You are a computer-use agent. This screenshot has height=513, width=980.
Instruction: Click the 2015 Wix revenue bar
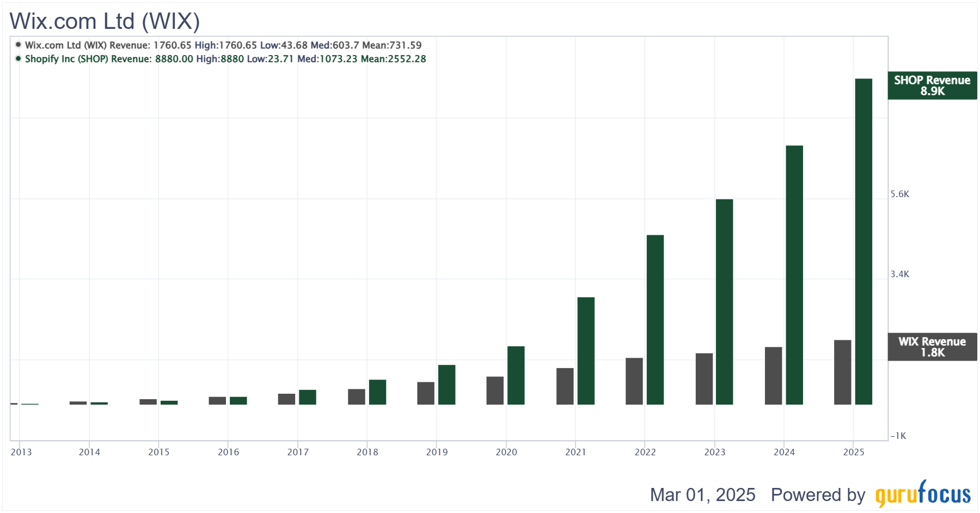[148, 402]
